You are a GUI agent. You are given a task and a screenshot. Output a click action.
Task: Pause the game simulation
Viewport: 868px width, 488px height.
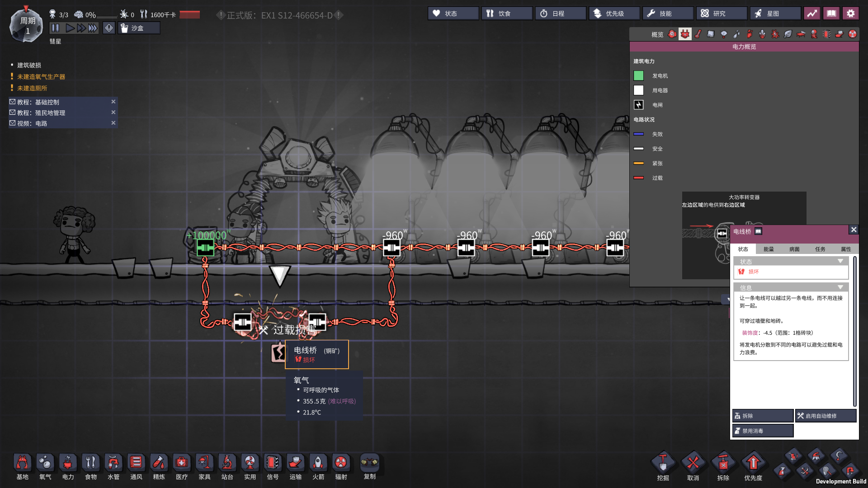[x=55, y=28]
